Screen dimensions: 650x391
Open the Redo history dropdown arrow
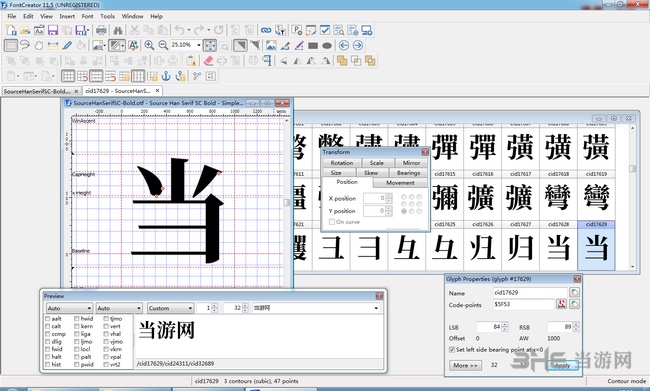(x=209, y=30)
